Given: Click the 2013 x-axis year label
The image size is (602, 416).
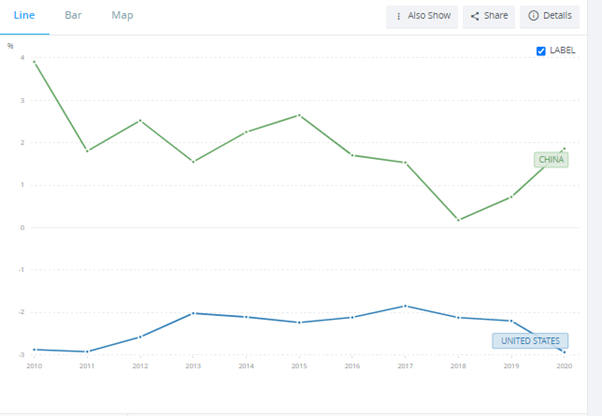Looking at the screenshot, I should (x=193, y=366).
